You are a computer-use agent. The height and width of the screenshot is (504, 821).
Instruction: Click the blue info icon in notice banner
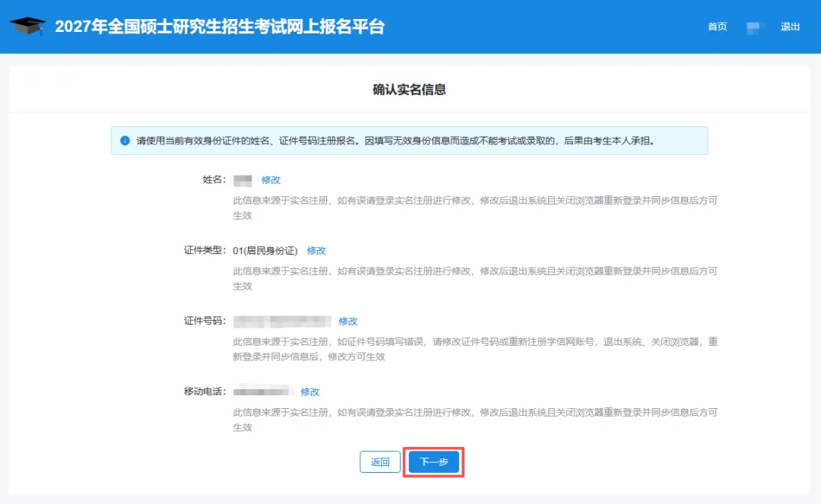click(125, 141)
